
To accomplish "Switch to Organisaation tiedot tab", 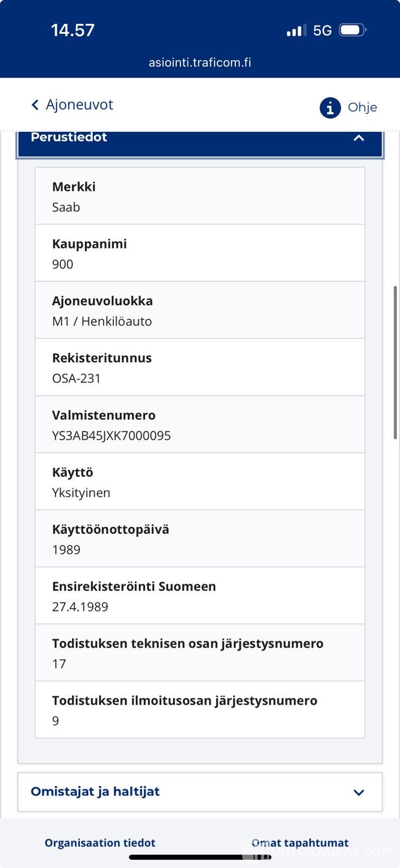I will click(100, 843).
